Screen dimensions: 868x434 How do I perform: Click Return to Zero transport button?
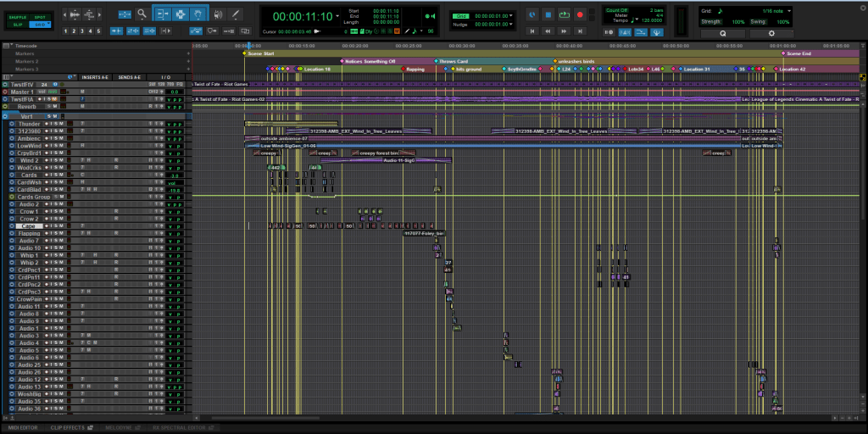tap(532, 31)
